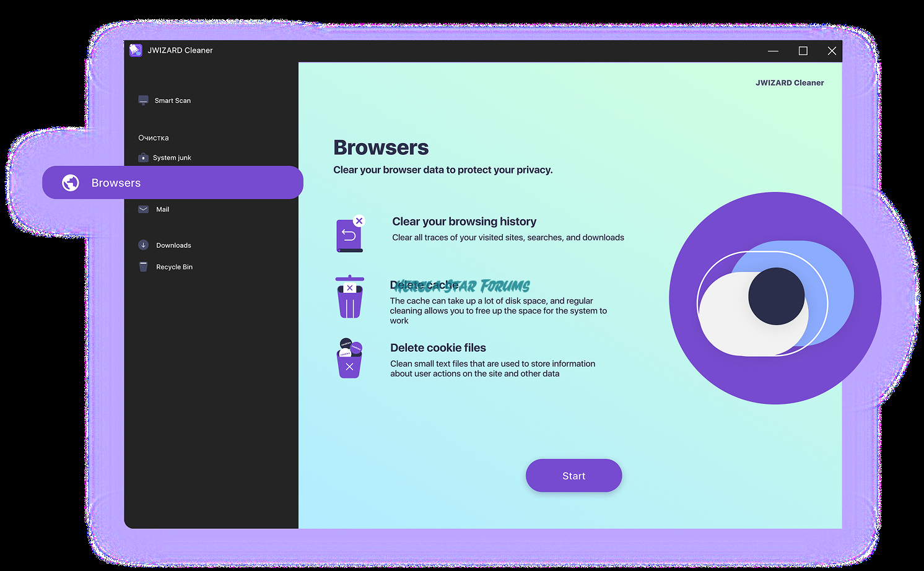This screenshot has height=571, width=924.
Task: Click the Smart Scan monitor icon
Action: coord(143,100)
